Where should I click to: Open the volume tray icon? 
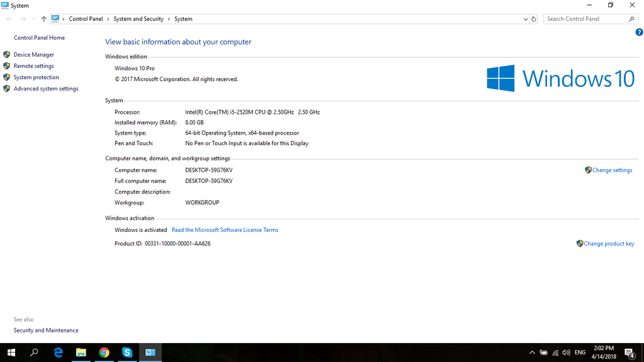[567, 353]
